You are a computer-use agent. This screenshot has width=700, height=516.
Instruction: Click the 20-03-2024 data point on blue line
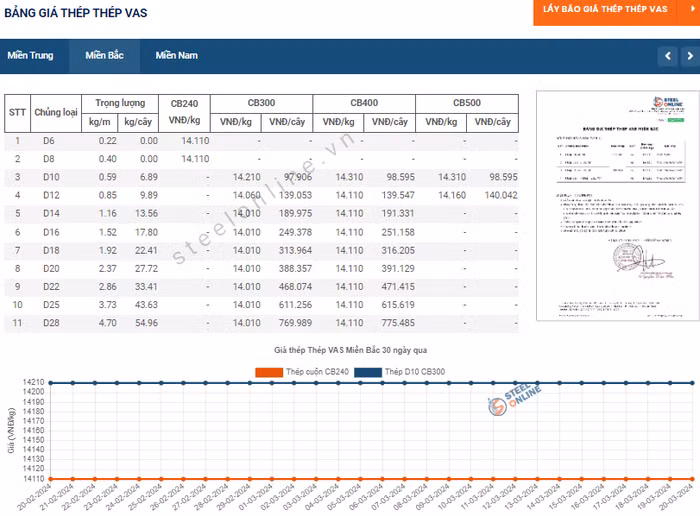coord(688,382)
